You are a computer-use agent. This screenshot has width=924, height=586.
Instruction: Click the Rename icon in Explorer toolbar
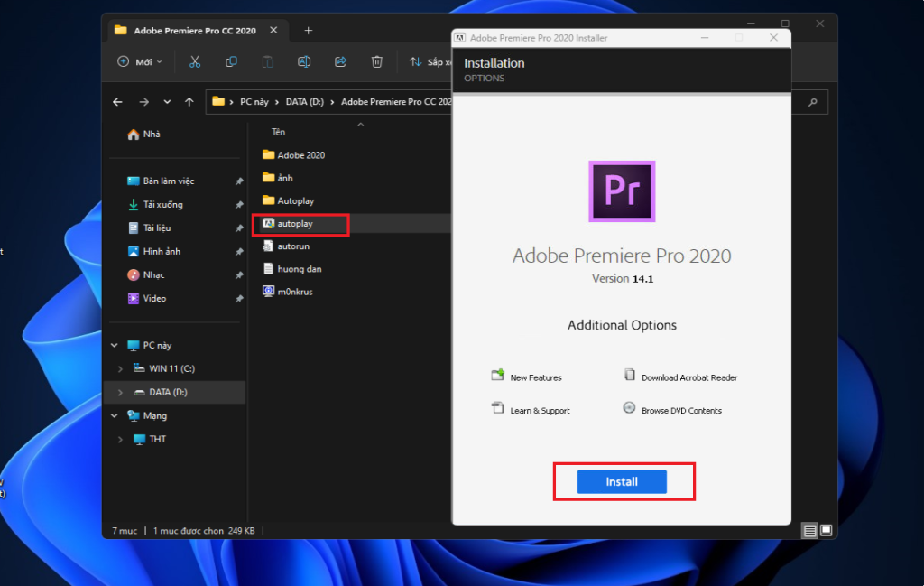[x=304, y=62]
